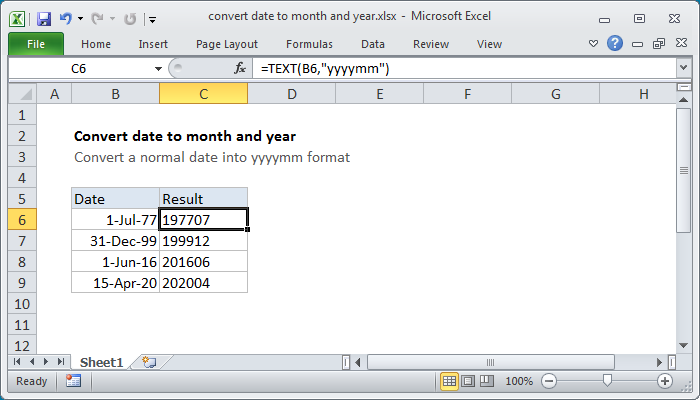The image size is (700, 400).
Task: Select column D header
Action: pyautogui.click(x=292, y=94)
